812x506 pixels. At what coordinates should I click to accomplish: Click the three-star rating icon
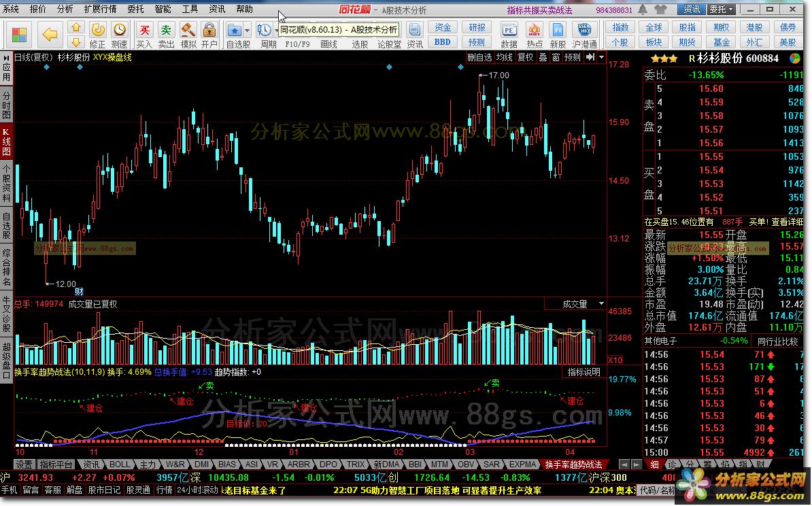pyautogui.click(x=664, y=59)
